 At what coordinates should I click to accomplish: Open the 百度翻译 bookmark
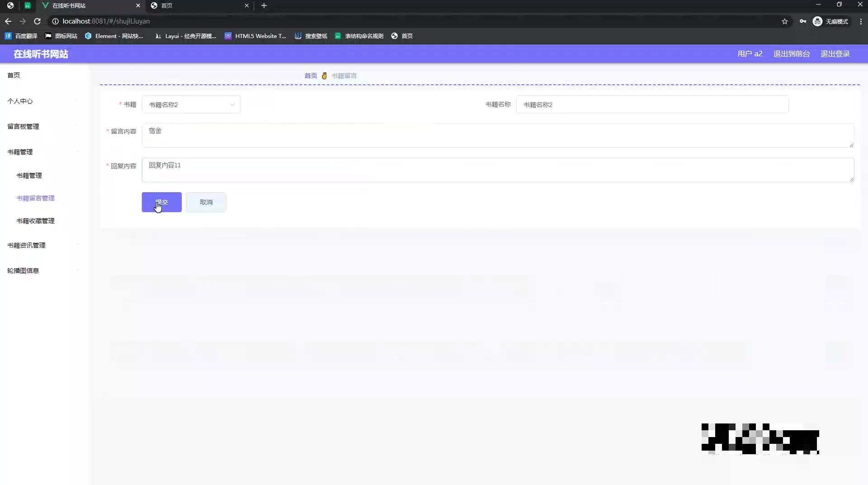click(20, 36)
